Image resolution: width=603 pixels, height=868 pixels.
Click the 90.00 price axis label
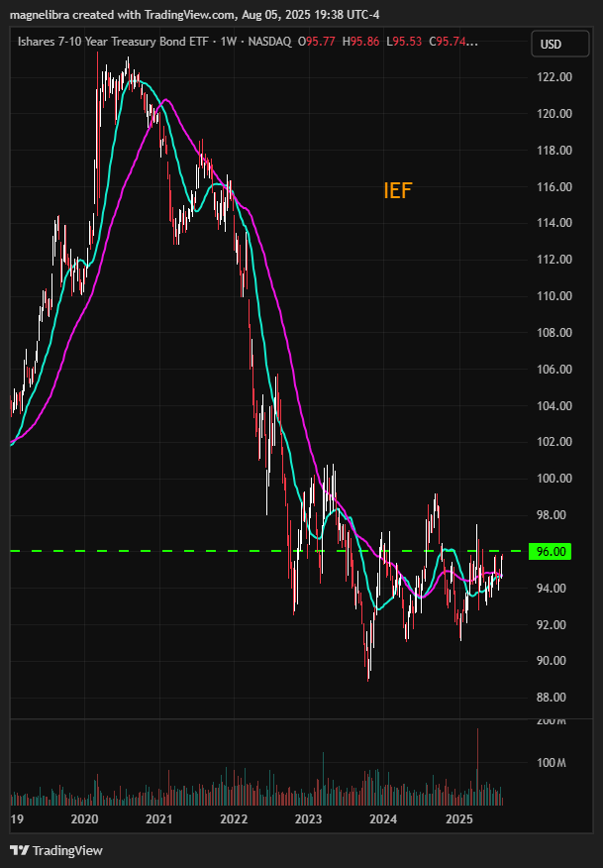click(552, 660)
